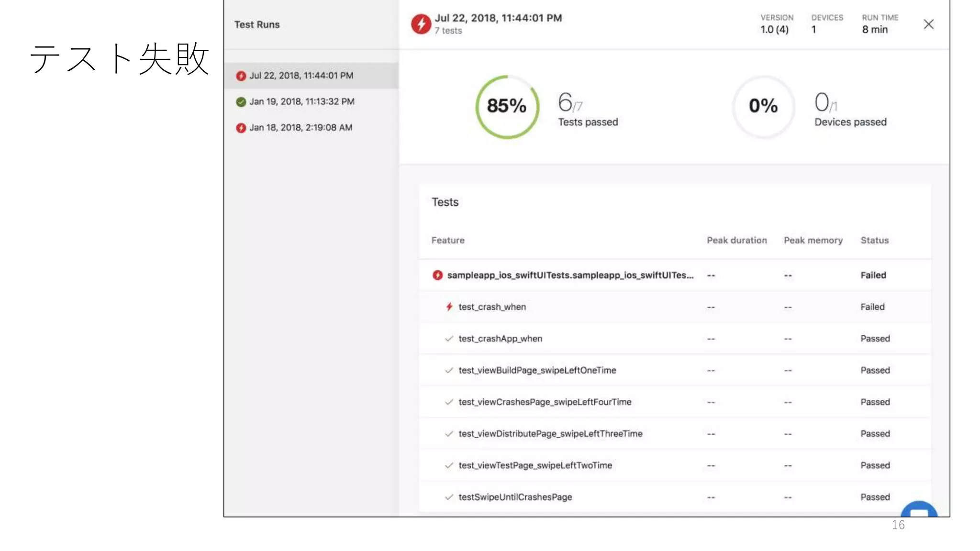Open test_viewCrashesPage_swipeLeftFourTime test result
Viewport: 980px width, 551px height.
point(545,402)
